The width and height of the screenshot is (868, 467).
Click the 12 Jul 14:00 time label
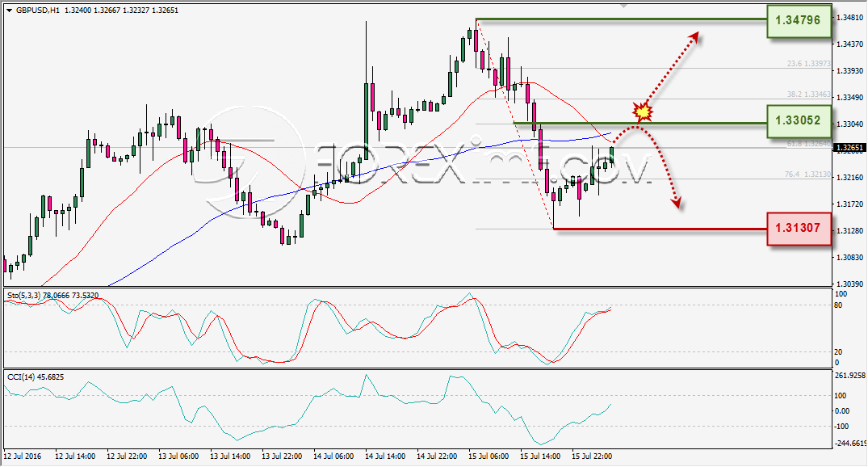coord(75,456)
